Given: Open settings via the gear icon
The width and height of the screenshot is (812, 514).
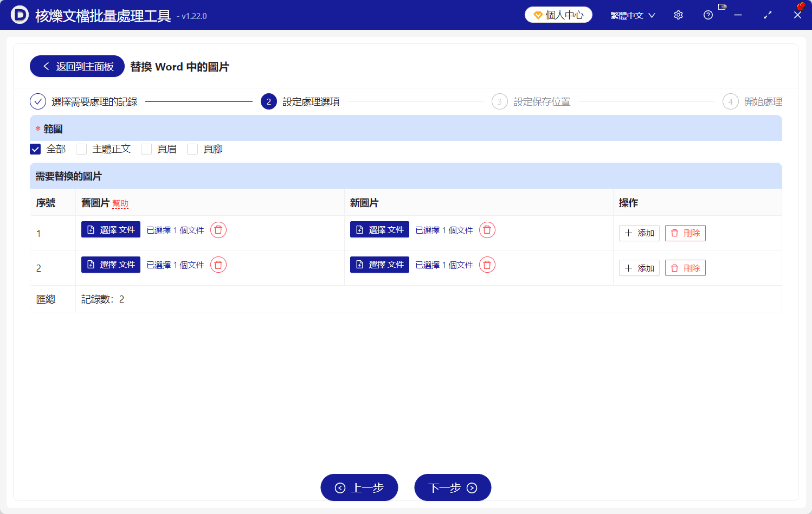Looking at the screenshot, I should pos(678,15).
